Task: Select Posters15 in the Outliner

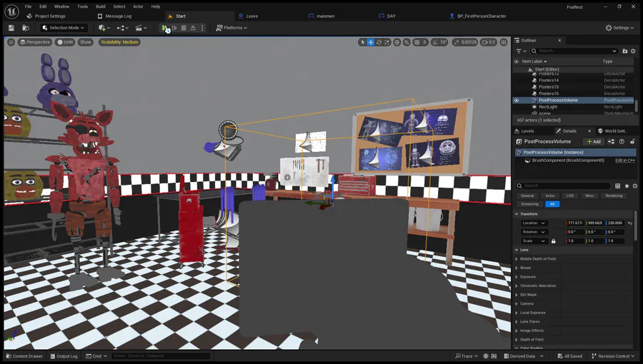Action: [573, 87]
